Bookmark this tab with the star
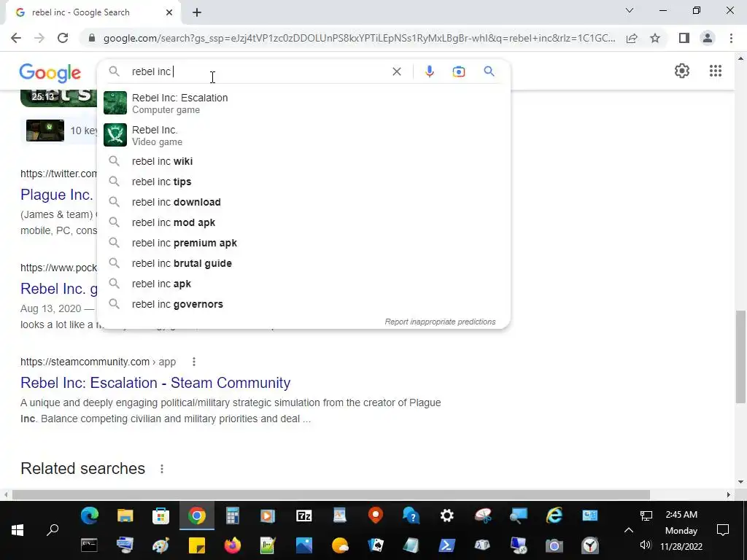The image size is (747, 560). (655, 38)
